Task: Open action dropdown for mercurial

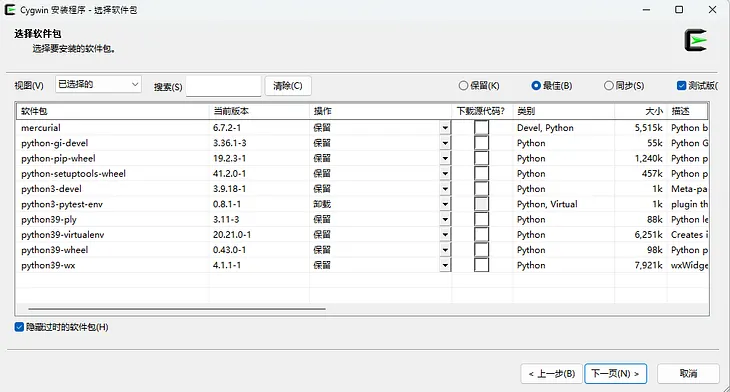Action: (x=445, y=128)
